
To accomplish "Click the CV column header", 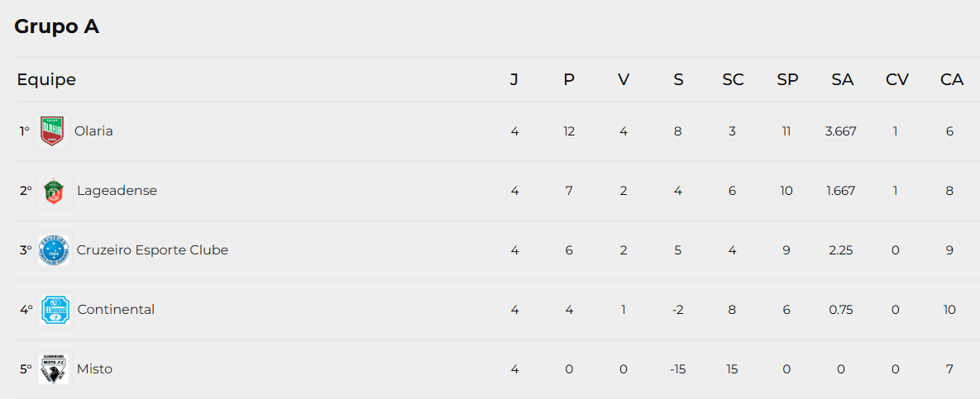I will pyautogui.click(x=896, y=80).
